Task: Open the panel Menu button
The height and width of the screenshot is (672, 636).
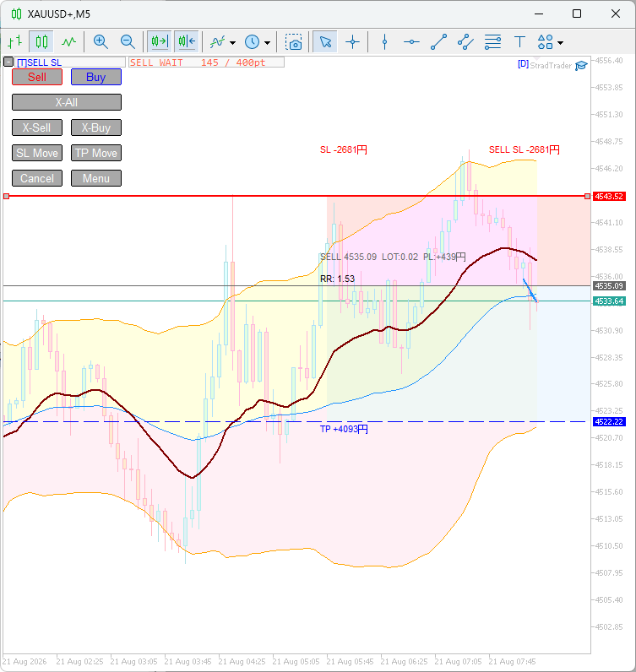Action: tap(96, 178)
